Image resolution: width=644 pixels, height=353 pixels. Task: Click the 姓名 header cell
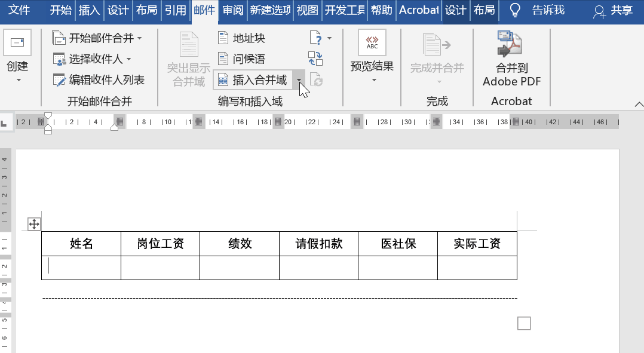[x=81, y=244]
